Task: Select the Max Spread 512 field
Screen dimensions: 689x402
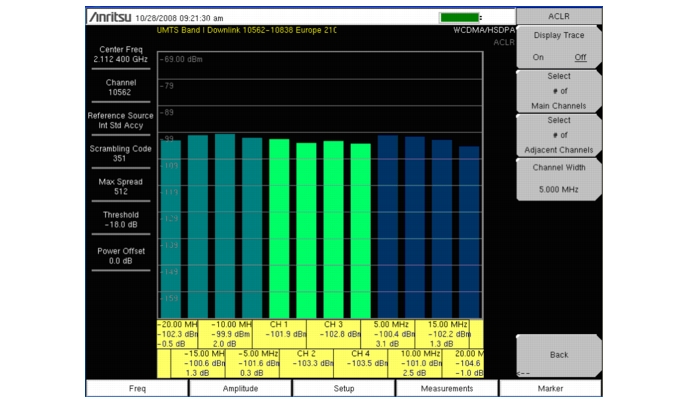Action: pyautogui.click(x=121, y=186)
